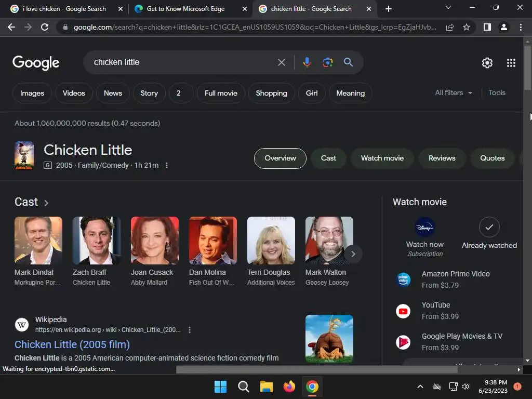Apply the Story filter chip
The image size is (532, 399).
[149, 93]
